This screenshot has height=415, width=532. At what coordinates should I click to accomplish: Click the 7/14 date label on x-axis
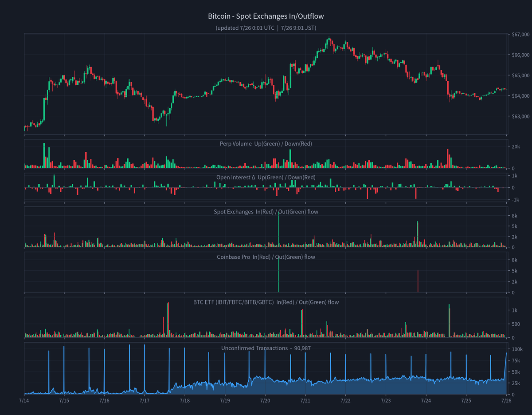click(x=24, y=400)
